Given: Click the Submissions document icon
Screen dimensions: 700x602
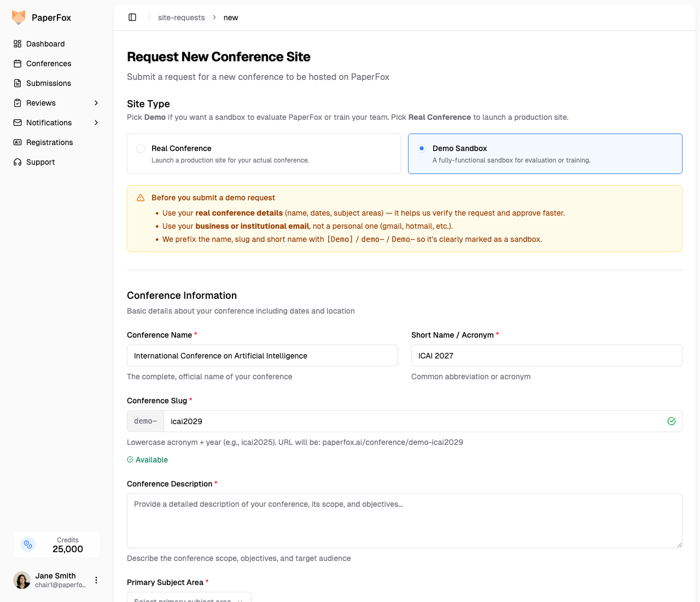Looking at the screenshot, I should click(17, 83).
